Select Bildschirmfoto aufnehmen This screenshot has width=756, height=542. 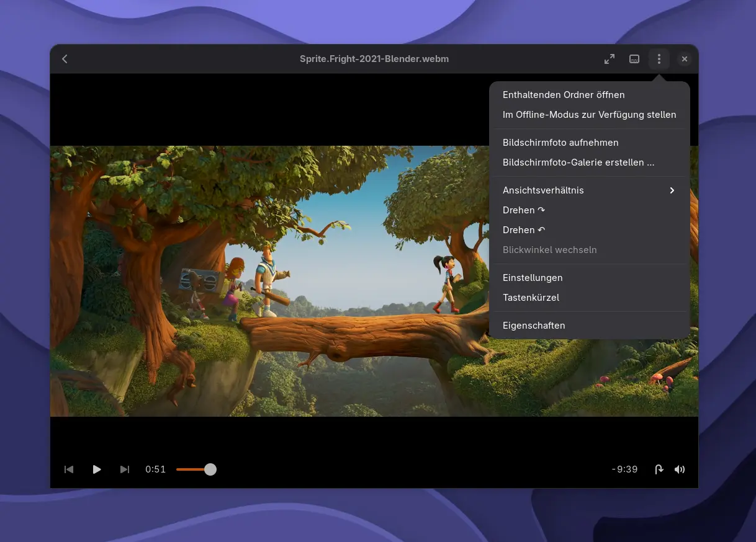(560, 143)
